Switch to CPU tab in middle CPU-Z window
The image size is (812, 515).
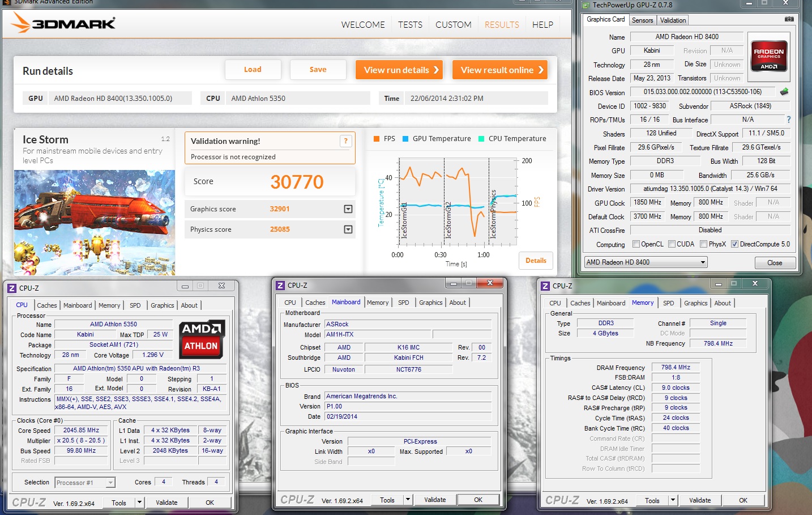click(x=290, y=303)
